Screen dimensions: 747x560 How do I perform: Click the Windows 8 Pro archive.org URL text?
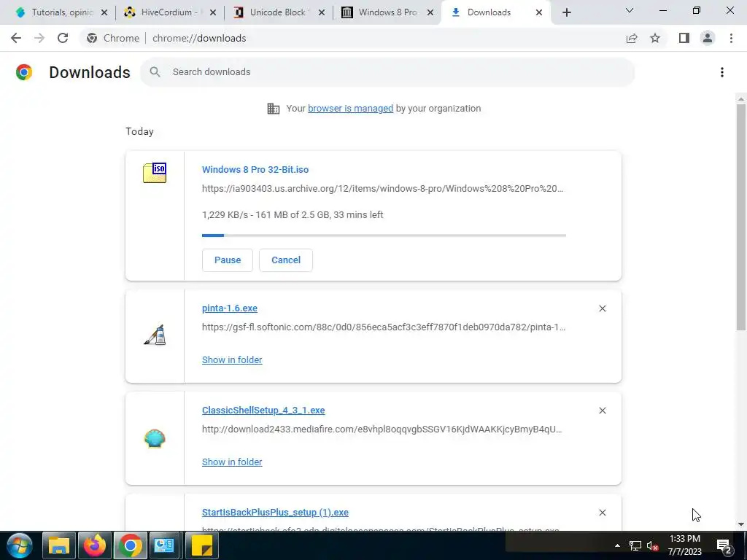pyautogui.click(x=382, y=189)
